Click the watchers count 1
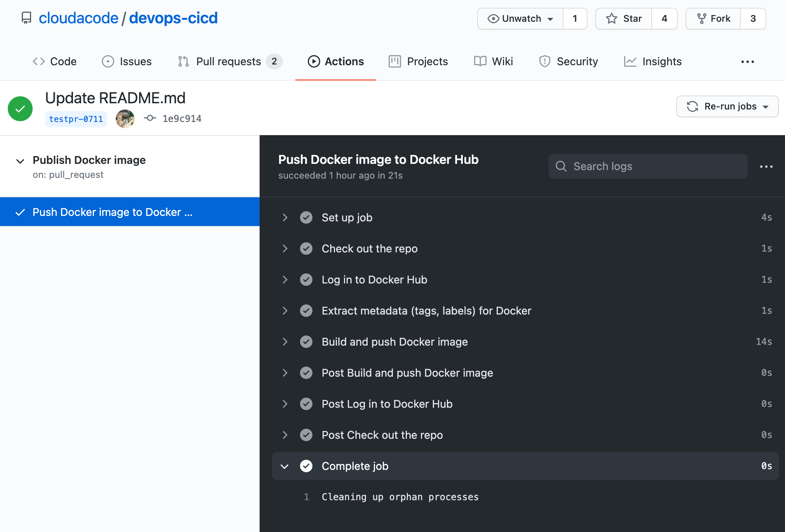The height and width of the screenshot is (532, 785). tap(575, 19)
